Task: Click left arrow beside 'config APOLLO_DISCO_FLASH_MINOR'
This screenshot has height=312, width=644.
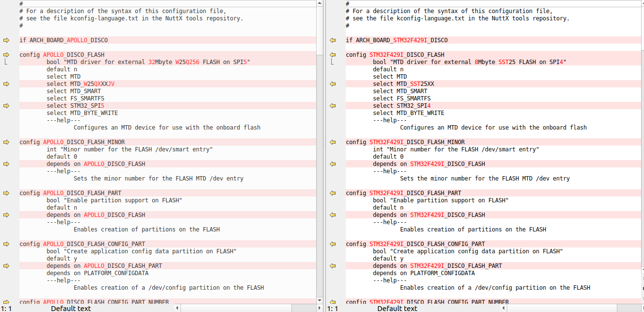Action: (6, 142)
